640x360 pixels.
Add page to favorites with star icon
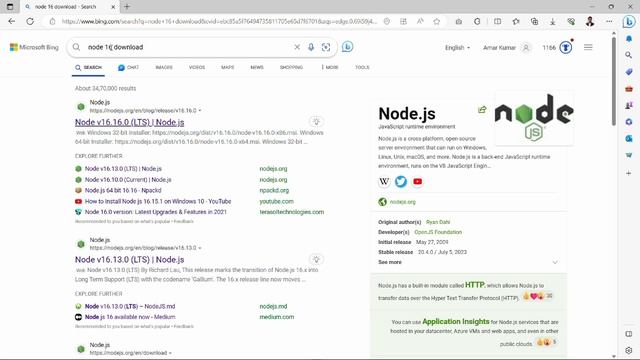437,22
